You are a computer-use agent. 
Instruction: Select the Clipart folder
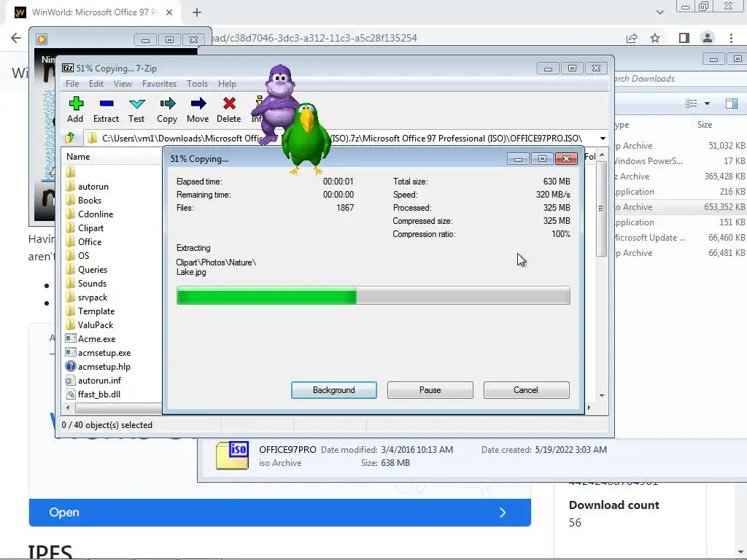90,228
